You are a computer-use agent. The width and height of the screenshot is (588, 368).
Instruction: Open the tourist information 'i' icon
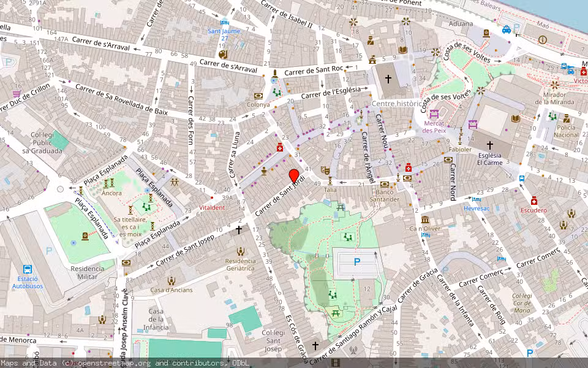tap(542, 39)
